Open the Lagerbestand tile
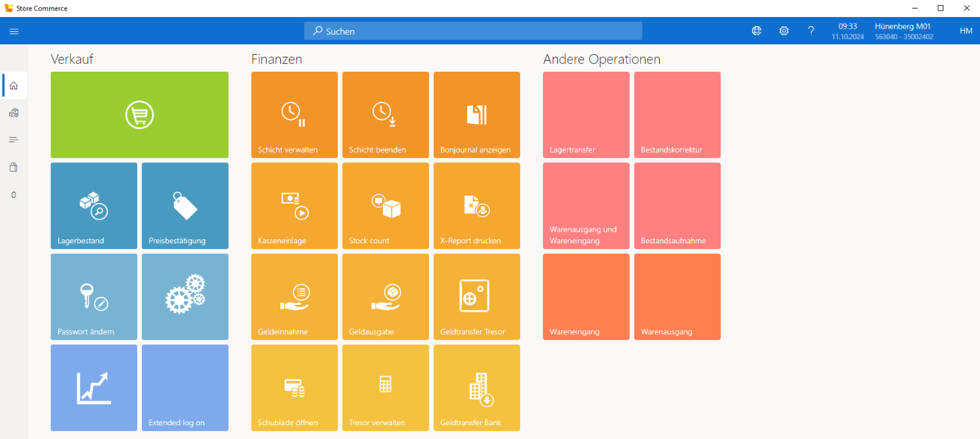This screenshot has height=439, width=980. 94,206
